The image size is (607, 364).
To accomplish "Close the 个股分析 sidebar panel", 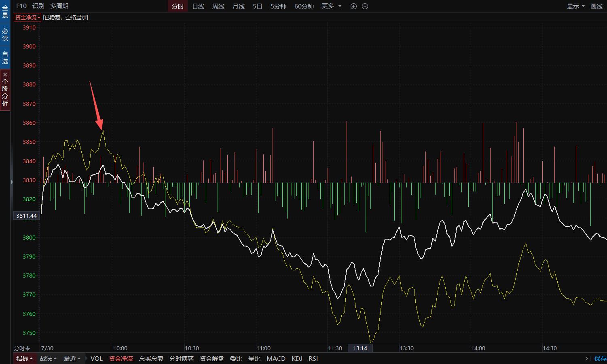I will [x=5, y=74].
